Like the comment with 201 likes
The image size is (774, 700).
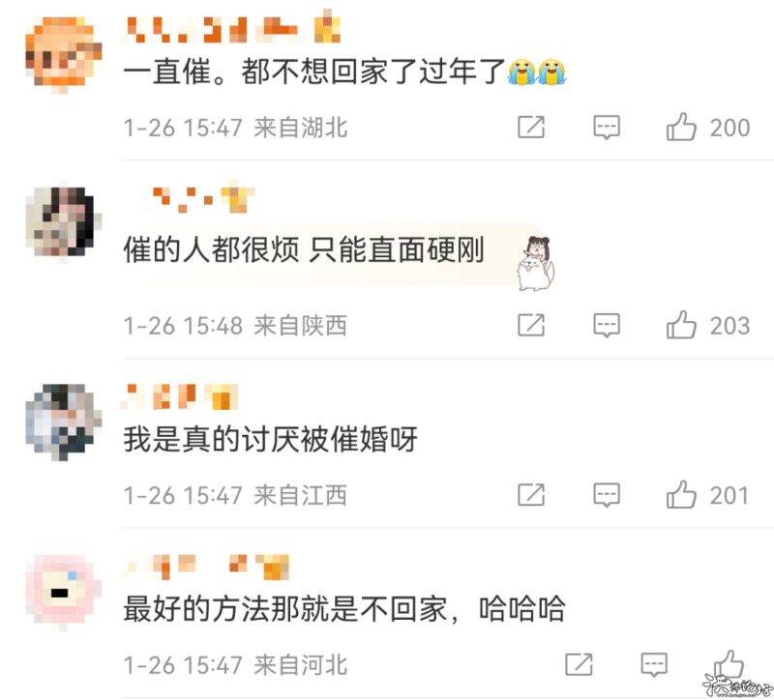681,494
